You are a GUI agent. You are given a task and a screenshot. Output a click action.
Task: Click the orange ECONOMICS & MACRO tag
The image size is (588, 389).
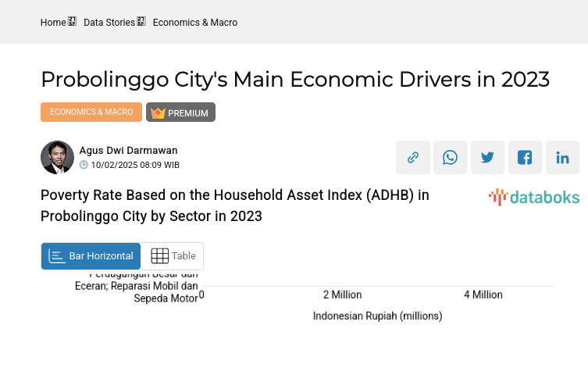[91, 112]
